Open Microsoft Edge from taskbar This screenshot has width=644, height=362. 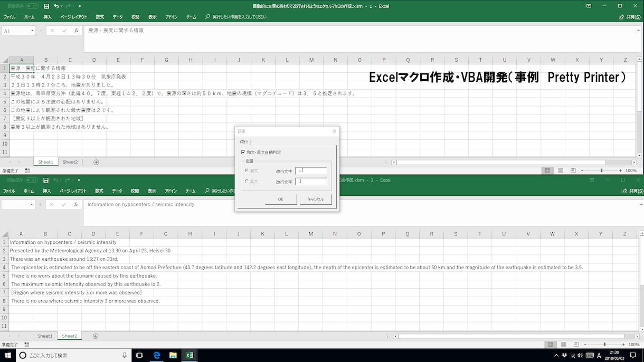pyautogui.click(x=157, y=355)
